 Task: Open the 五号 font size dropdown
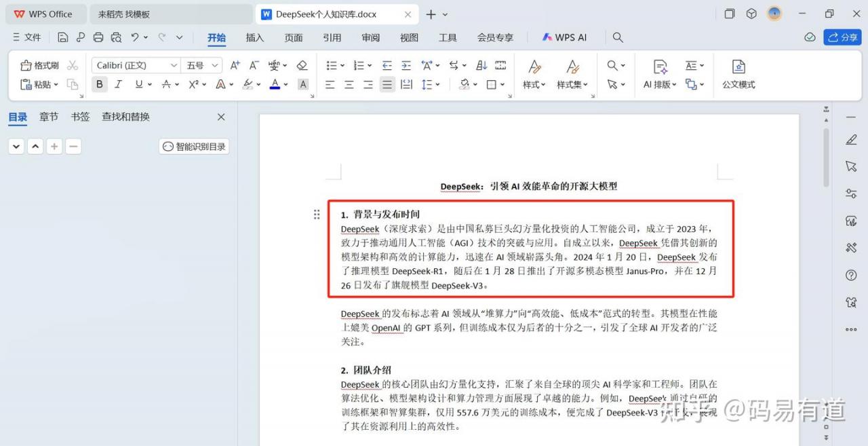tap(215, 65)
